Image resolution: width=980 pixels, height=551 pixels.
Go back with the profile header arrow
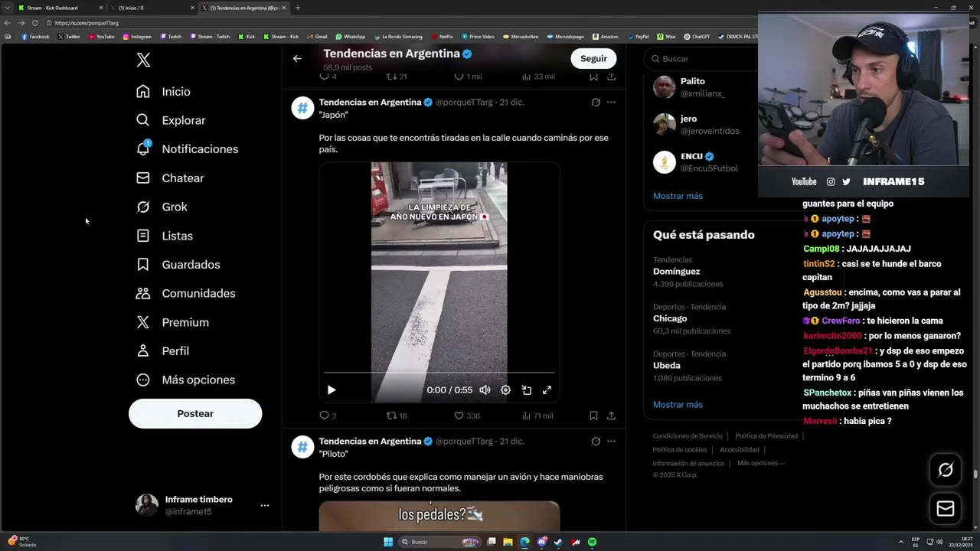pyautogui.click(x=297, y=58)
